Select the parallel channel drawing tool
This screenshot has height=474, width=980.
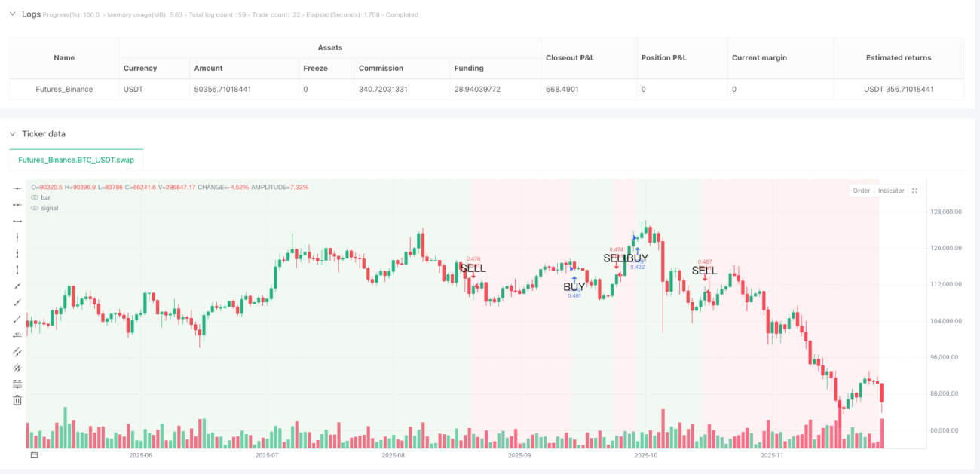click(17, 351)
